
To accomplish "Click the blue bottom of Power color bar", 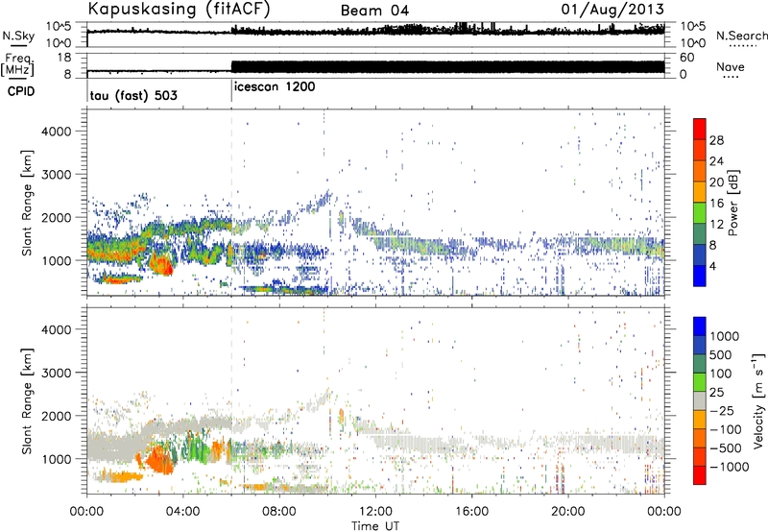I will click(700, 276).
